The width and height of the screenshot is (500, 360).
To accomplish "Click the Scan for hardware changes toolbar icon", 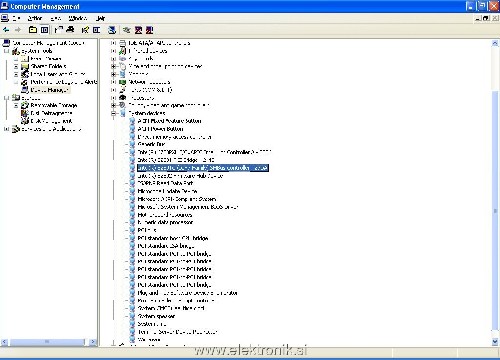I will tap(112, 30).
